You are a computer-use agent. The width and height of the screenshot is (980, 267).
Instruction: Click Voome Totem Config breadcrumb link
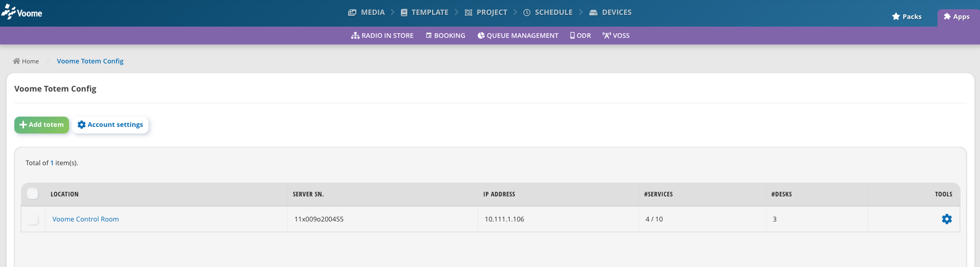click(x=90, y=61)
